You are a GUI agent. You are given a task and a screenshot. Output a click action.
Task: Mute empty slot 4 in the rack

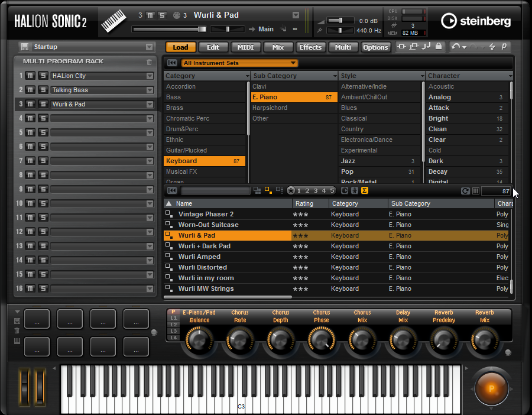(x=30, y=118)
